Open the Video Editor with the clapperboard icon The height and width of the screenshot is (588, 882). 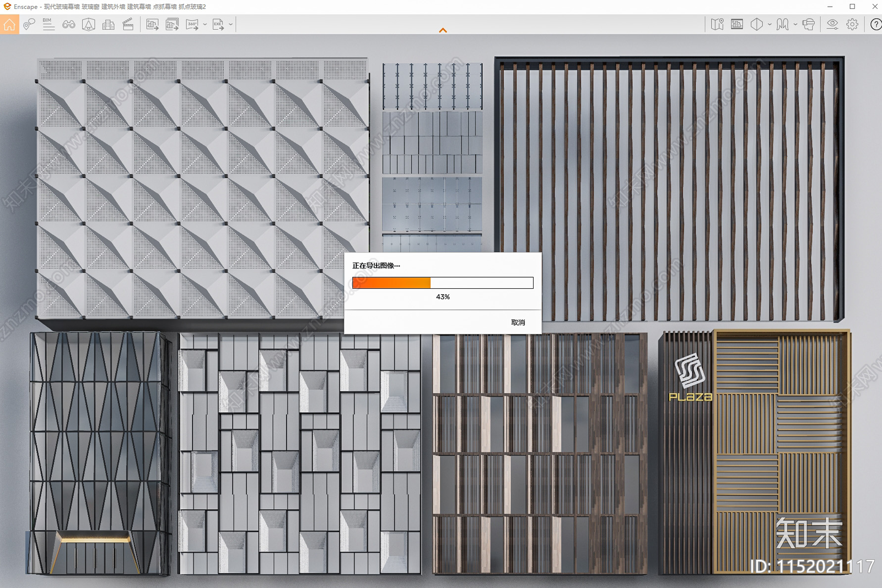click(128, 24)
